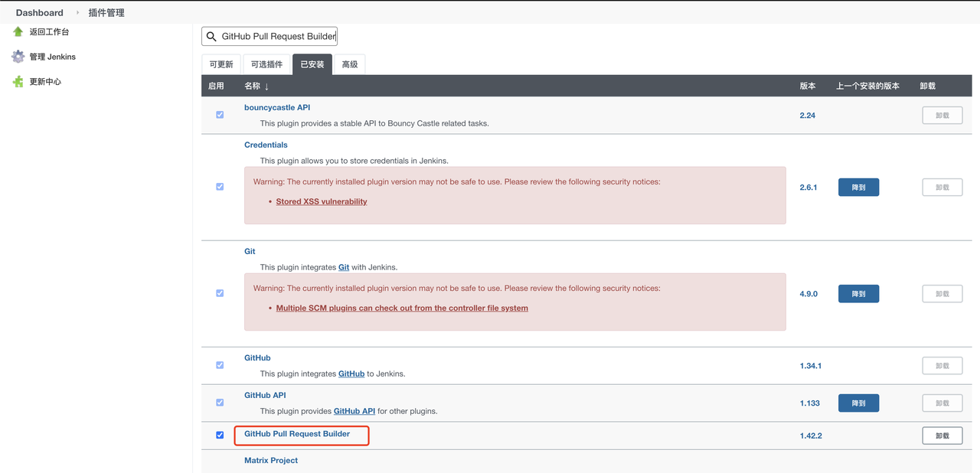This screenshot has height=473, width=980.
Task: Click Credentials version 2.6.1
Action: click(x=808, y=188)
